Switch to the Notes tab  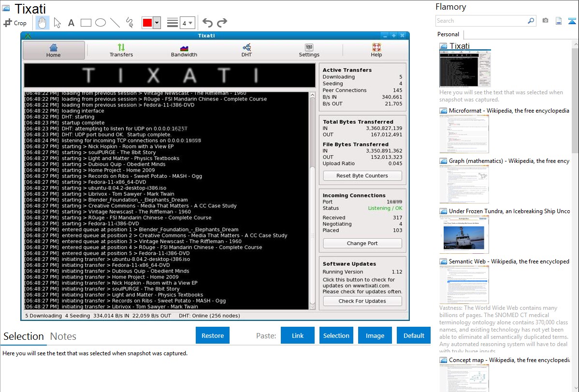point(63,336)
